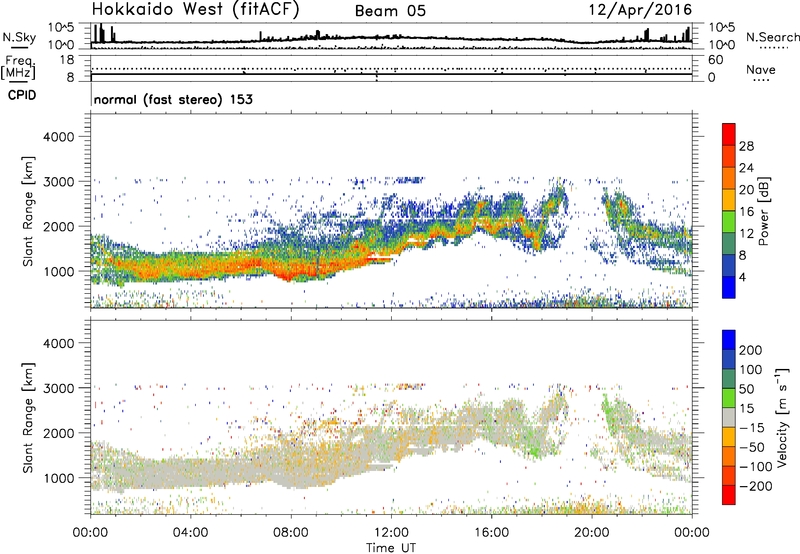This screenshot has width=800, height=554.
Task: Click the "04:00" time tick label
Action: 190,533
